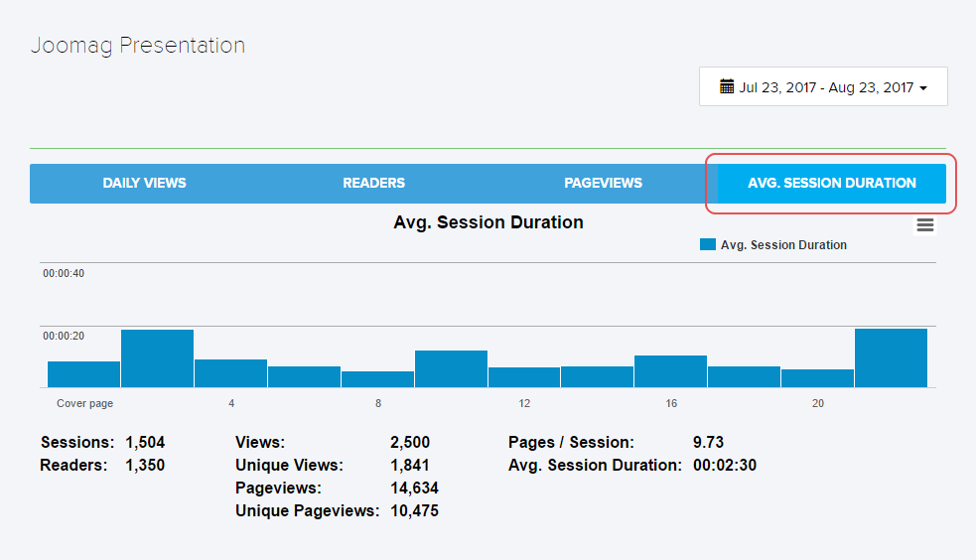The image size is (976, 560).
Task: Click the last bar at chart's right end
Action: pos(891,358)
